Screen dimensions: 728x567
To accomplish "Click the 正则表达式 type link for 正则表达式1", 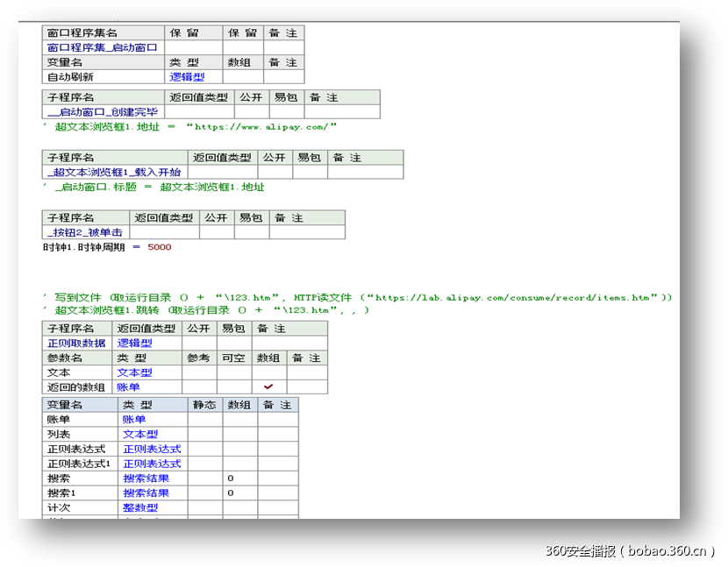I will coord(151,464).
